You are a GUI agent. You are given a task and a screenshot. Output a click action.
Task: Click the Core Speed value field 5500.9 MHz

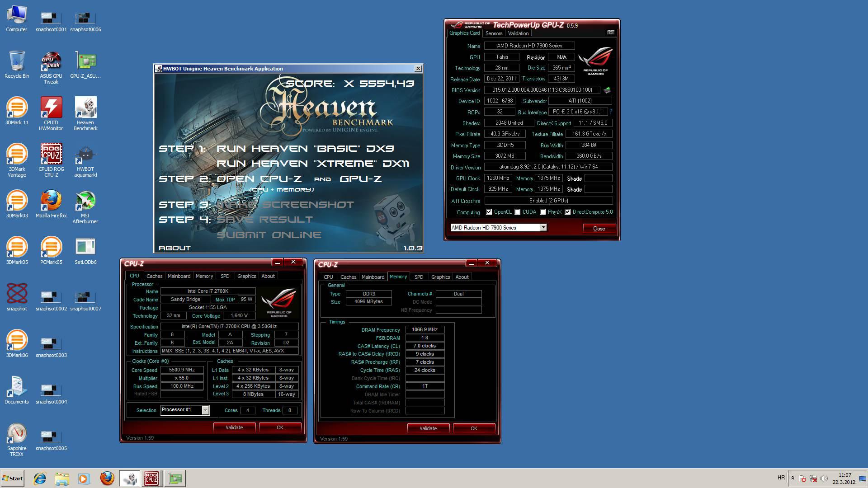(182, 370)
